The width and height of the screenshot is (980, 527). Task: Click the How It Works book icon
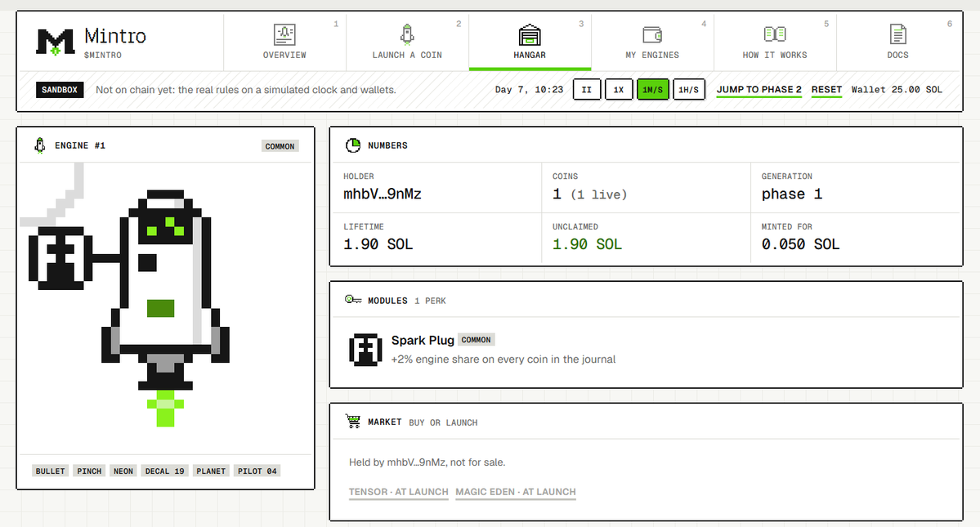(774, 33)
